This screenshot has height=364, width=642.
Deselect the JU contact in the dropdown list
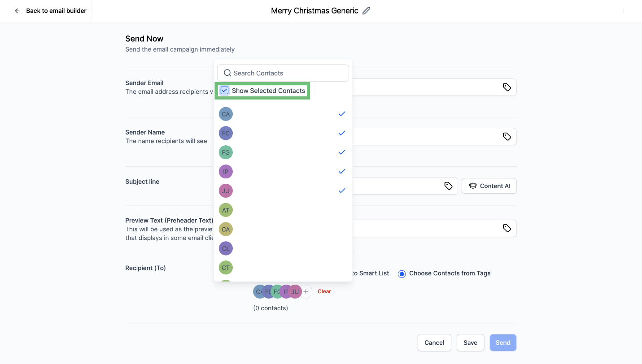(x=283, y=191)
